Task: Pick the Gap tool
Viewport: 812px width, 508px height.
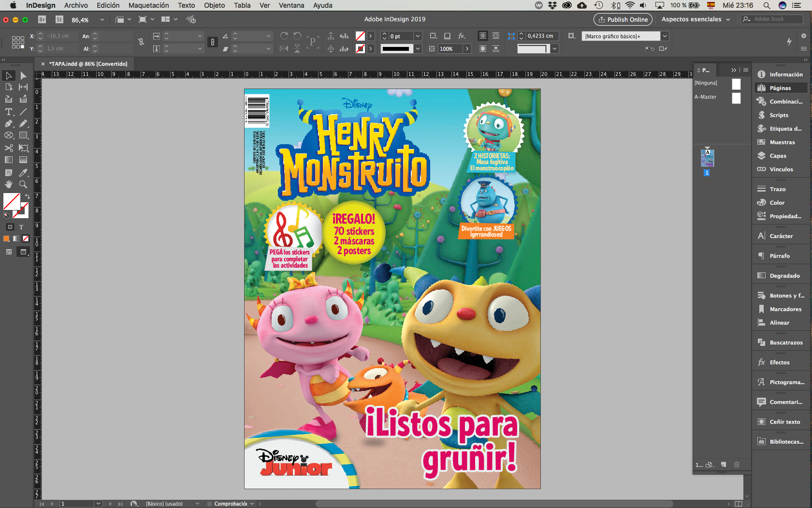Action: [23, 87]
